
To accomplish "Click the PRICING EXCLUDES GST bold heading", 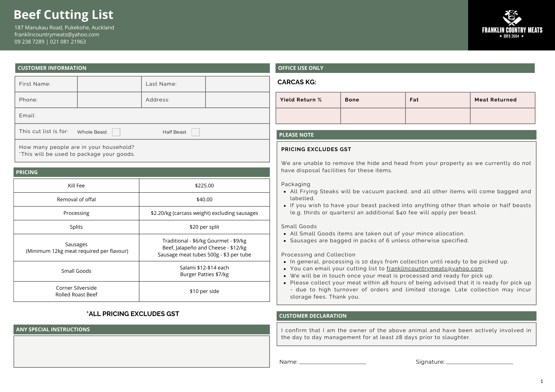I will pos(316,149).
